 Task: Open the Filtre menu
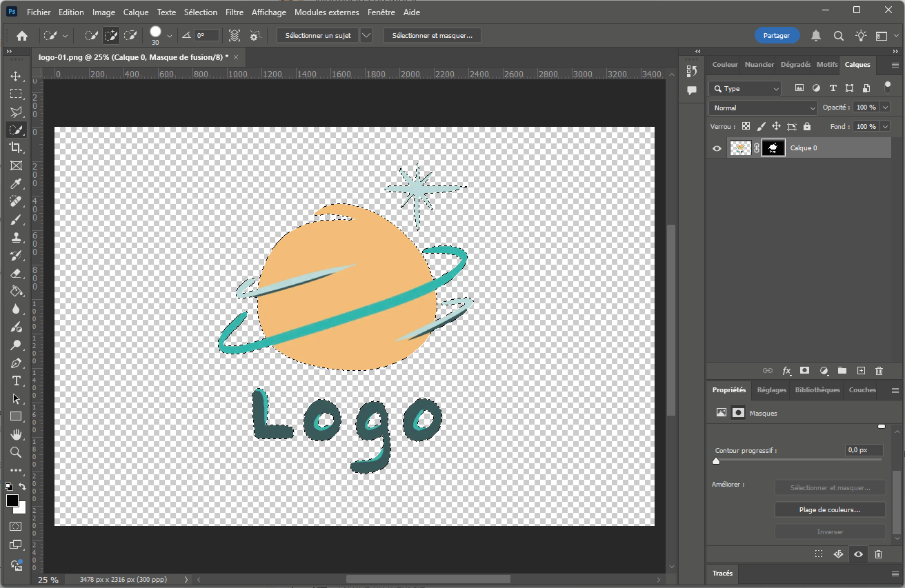pos(235,12)
